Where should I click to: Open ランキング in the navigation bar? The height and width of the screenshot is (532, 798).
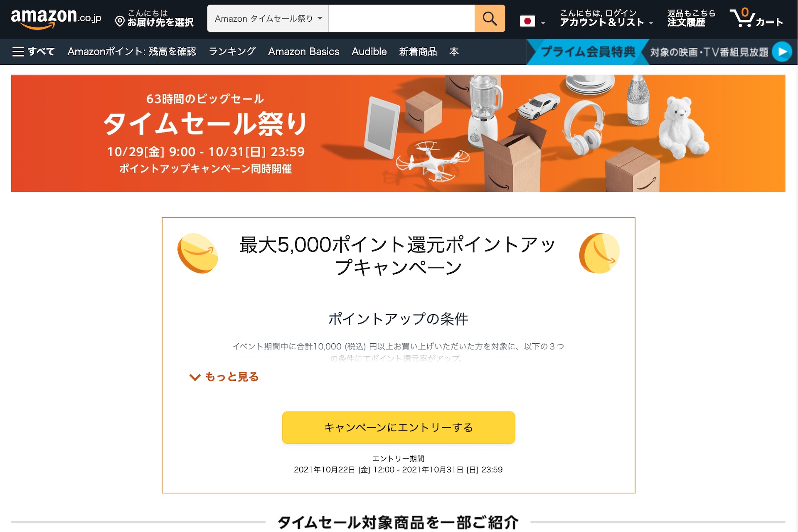[232, 52]
